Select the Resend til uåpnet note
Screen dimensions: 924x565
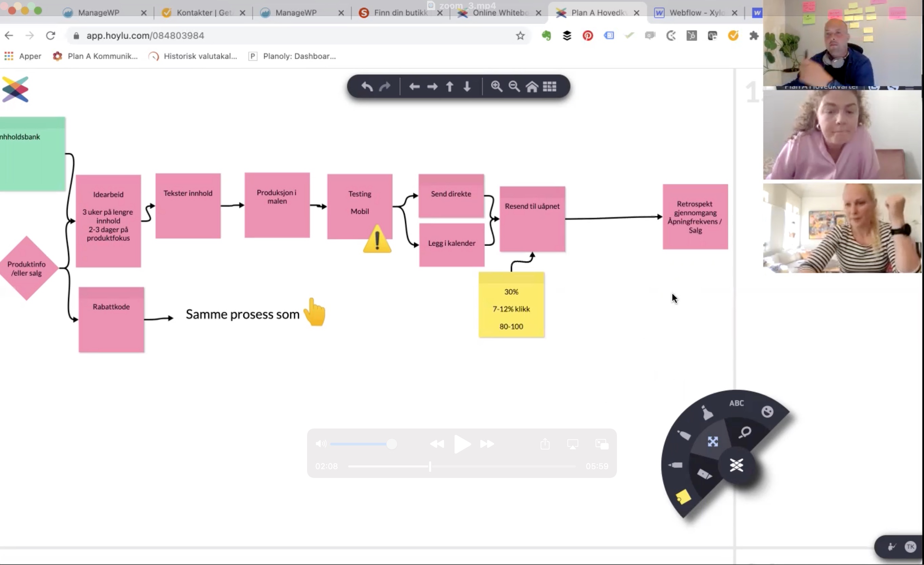coord(533,219)
